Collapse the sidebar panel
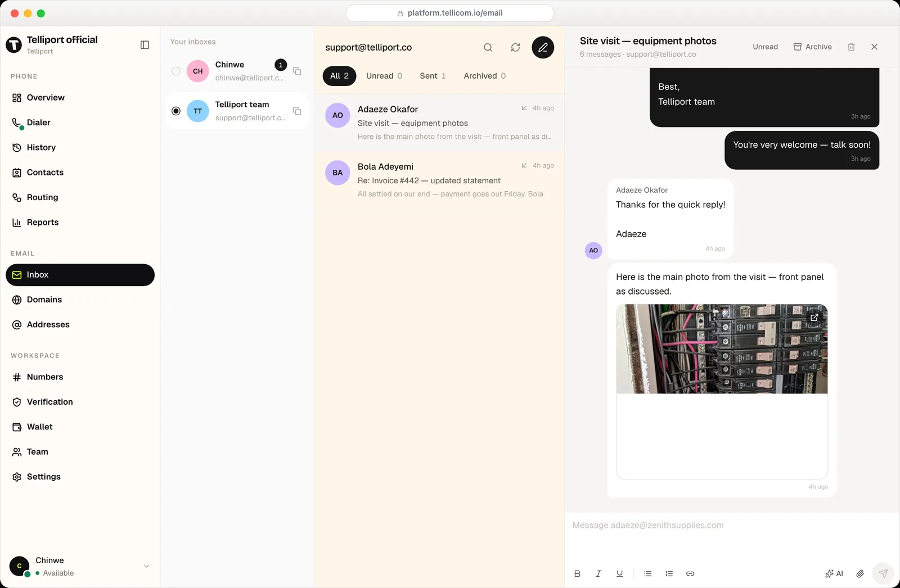 145,45
